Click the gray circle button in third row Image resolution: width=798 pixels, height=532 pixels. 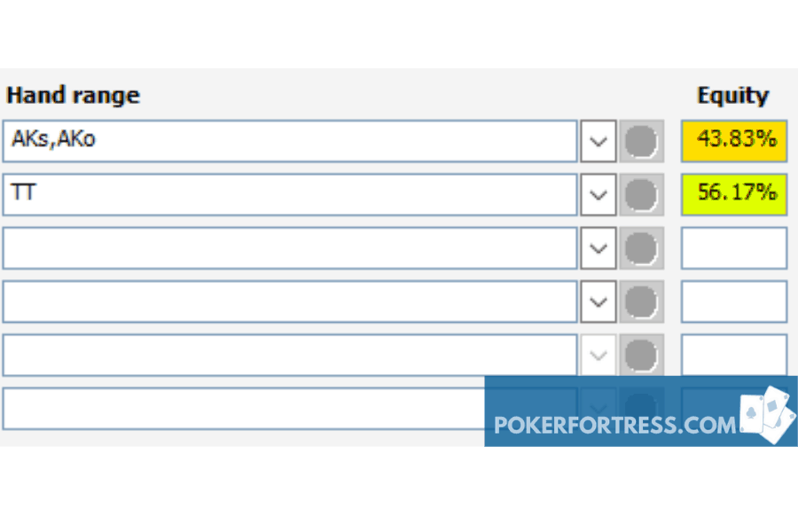point(641,248)
